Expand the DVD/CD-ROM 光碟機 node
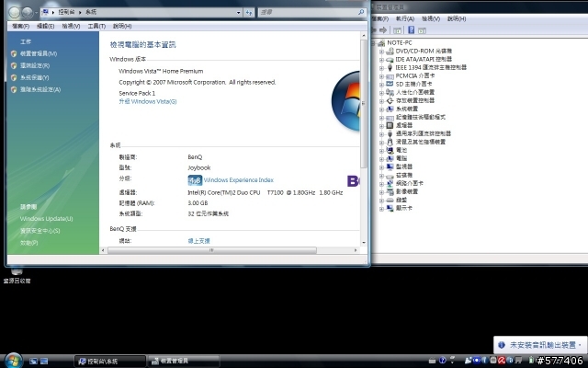This screenshot has height=368, width=588. pyautogui.click(x=381, y=52)
